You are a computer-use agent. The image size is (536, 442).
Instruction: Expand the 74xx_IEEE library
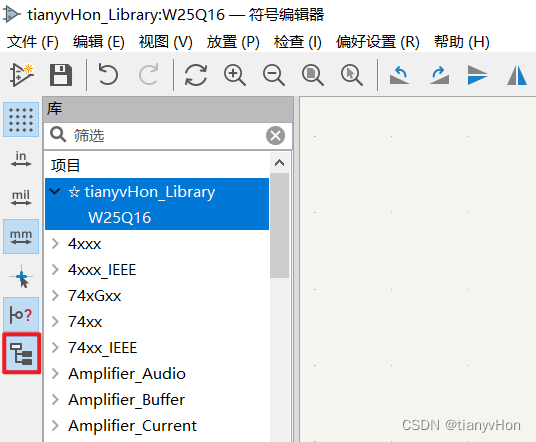(x=55, y=348)
